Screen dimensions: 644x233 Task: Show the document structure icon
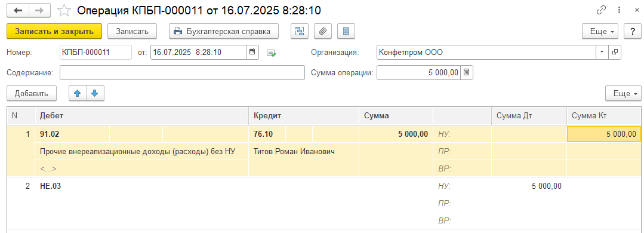pos(300,31)
